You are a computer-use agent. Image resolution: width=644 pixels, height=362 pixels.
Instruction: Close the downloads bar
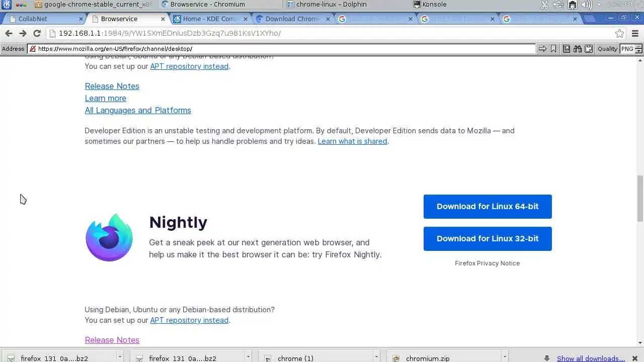coord(634,358)
